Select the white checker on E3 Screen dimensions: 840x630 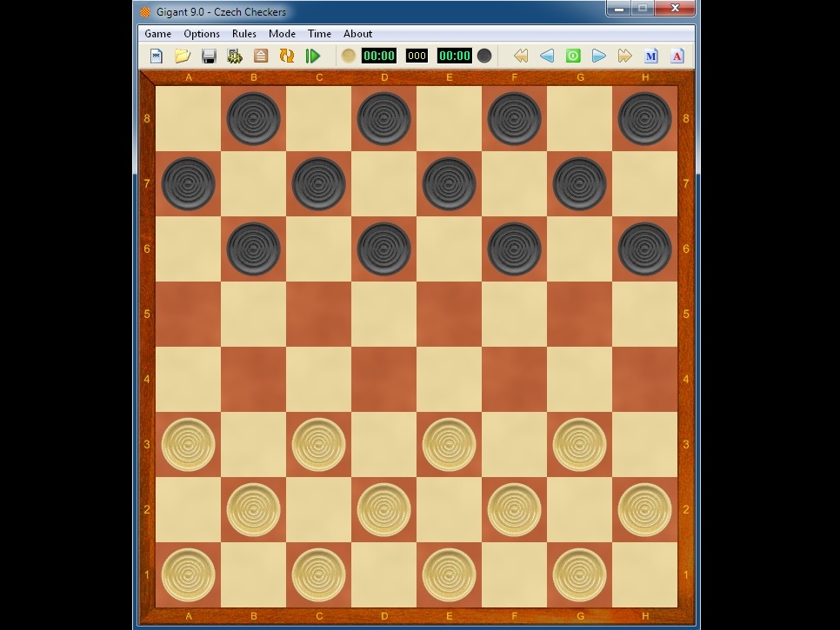click(449, 444)
